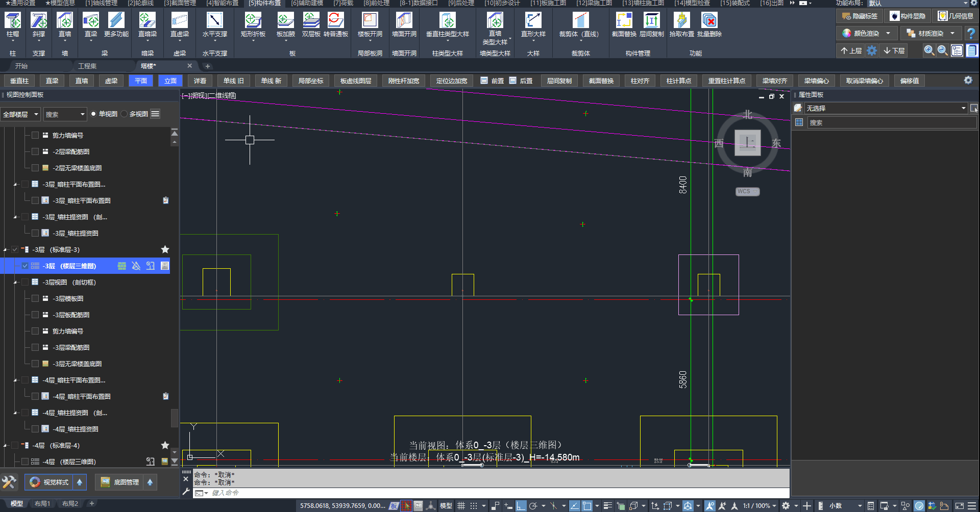The height and width of the screenshot is (512, 980).
Task: Collapse the -3层 (标准层-3) tree node
Action: (5, 250)
